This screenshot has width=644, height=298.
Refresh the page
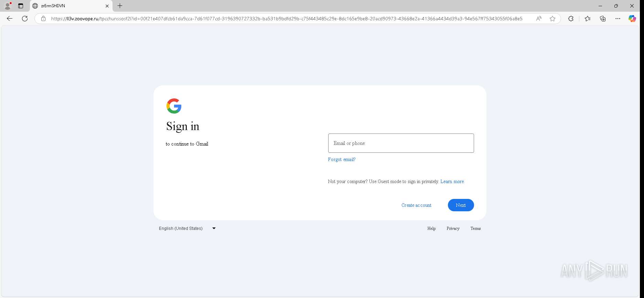25,19
